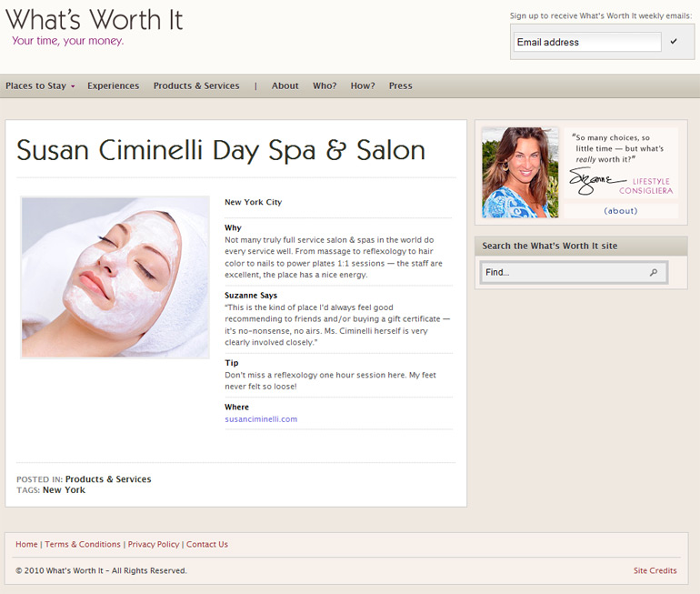Select the How? navigation item
Screen dimensions: 700x594
click(x=363, y=86)
